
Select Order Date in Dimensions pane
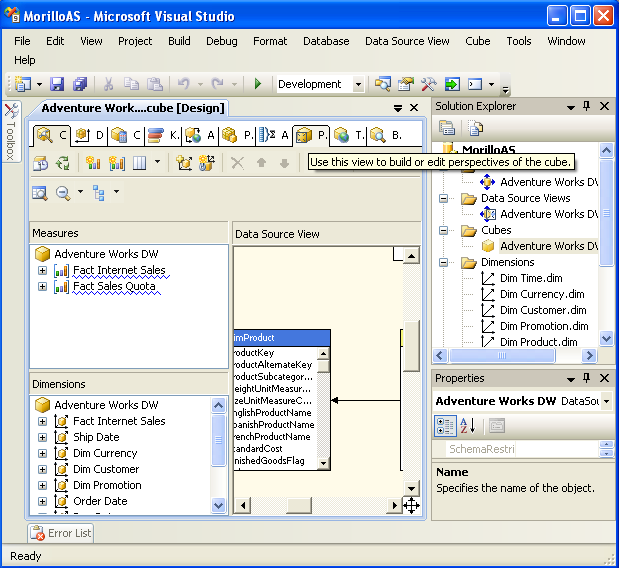pyautogui.click(x=100, y=501)
